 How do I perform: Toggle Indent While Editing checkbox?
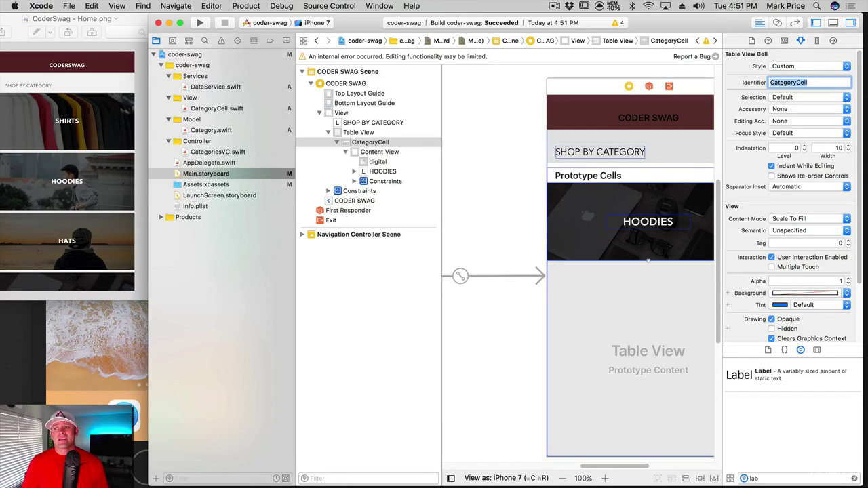click(x=771, y=166)
